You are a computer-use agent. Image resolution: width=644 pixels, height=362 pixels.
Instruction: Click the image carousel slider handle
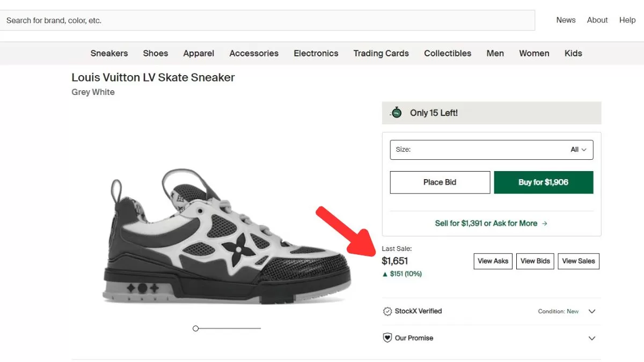[x=196, y=328]
